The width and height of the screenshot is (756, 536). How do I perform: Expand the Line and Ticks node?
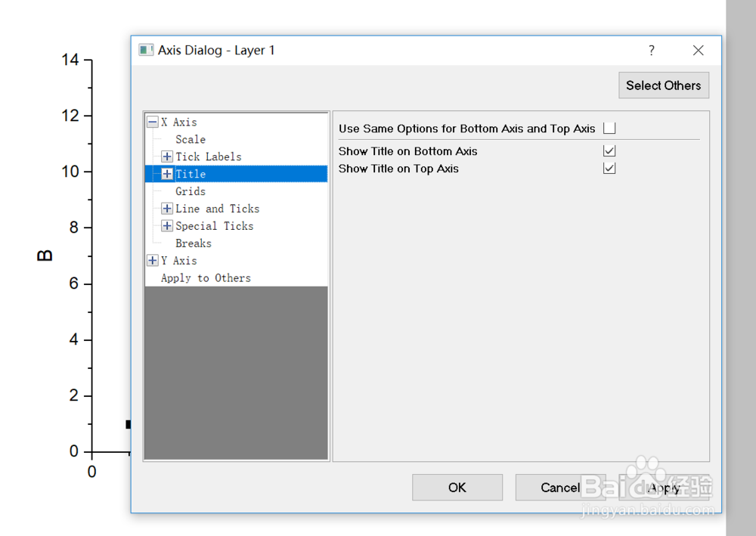pyautogui.click(x=167, y=209)
